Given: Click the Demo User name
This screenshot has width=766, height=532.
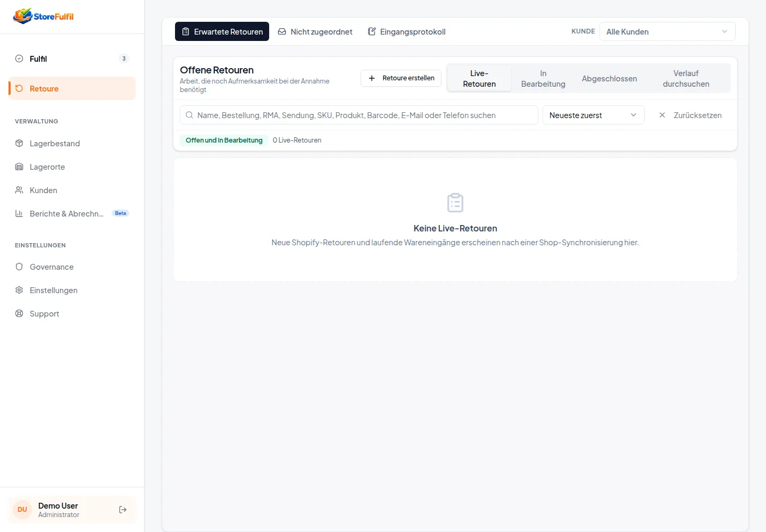Looking at the screenshot, I should (58, 505).
